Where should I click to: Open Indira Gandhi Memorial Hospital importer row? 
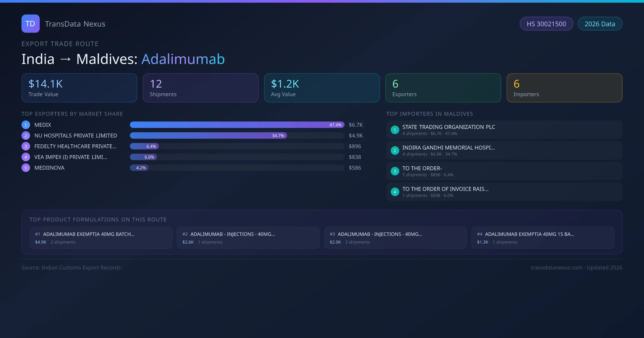[504, 150]
